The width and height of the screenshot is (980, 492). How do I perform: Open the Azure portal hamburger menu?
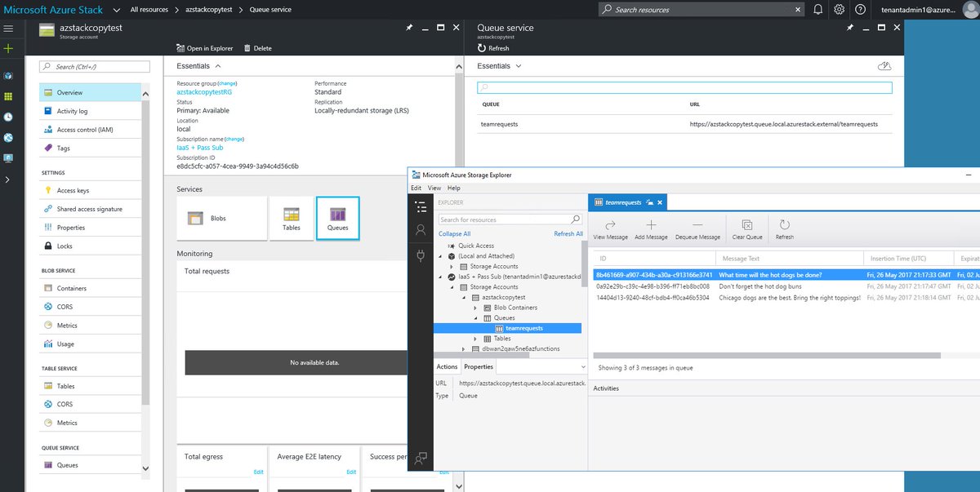coord(8,29)
